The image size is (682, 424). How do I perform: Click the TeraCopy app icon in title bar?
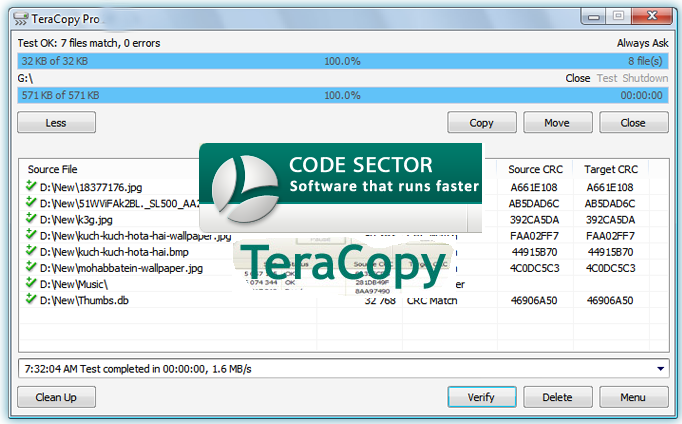click(20, 19)
